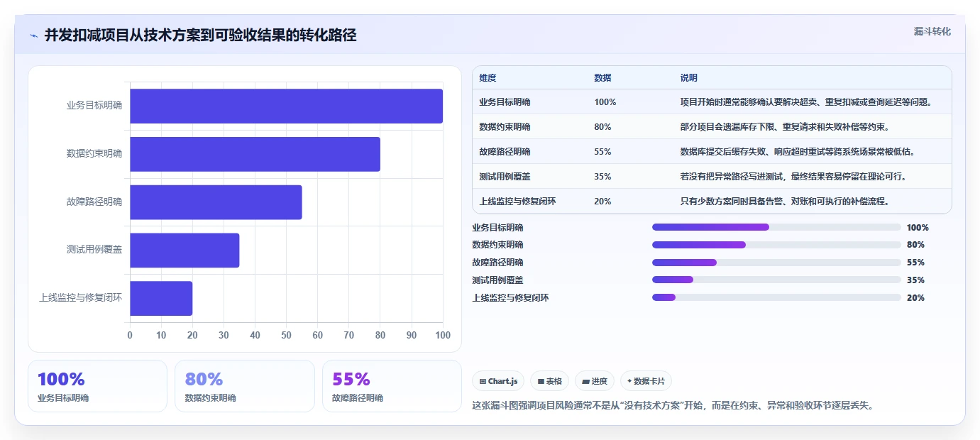Click the 数据约束明确 label on the chart's y-axis
Screen dimensions: 980x440
(94, 154)
